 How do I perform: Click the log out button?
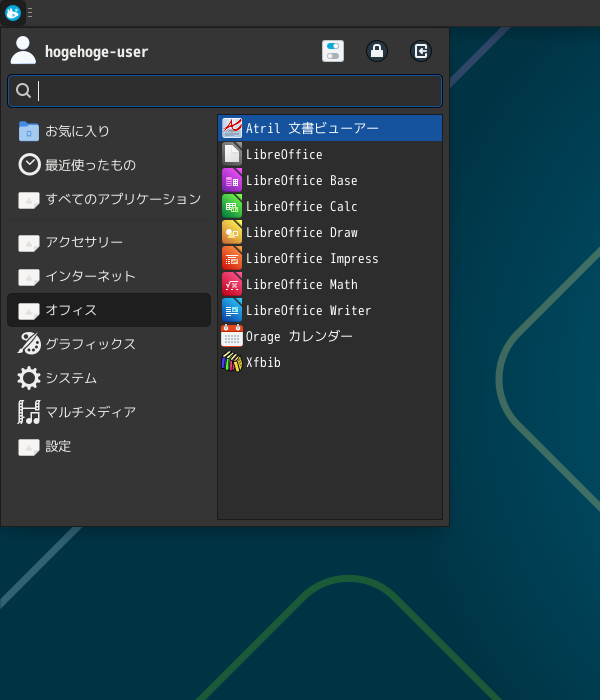421,51
